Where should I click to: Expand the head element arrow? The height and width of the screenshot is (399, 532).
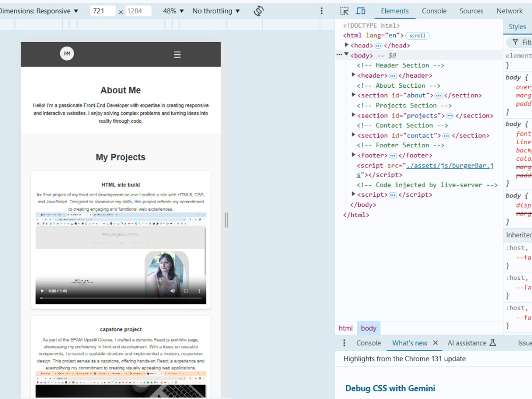(x=346, y=45)
